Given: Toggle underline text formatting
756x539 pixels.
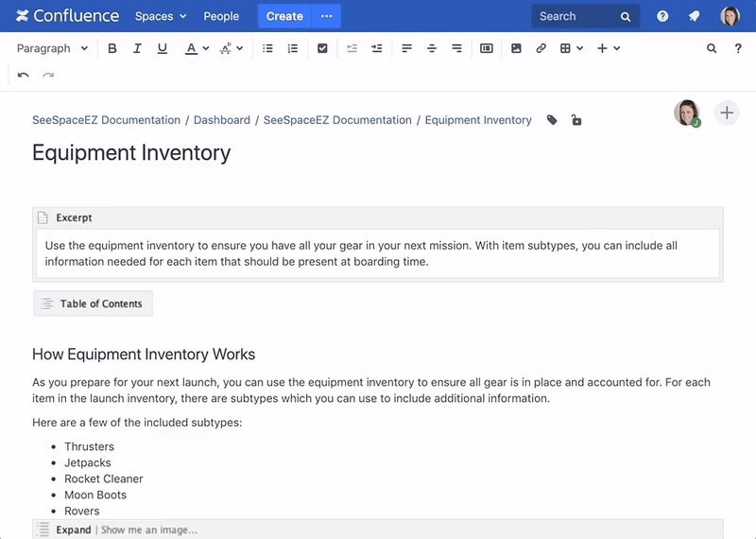Looking at the screenshot, I should (x=163, y=48).
